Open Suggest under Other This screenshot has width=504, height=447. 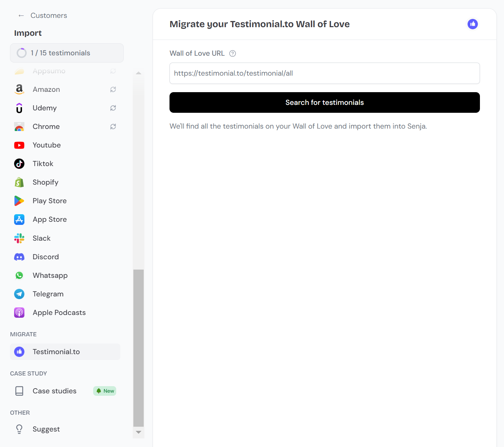point(65,429)
